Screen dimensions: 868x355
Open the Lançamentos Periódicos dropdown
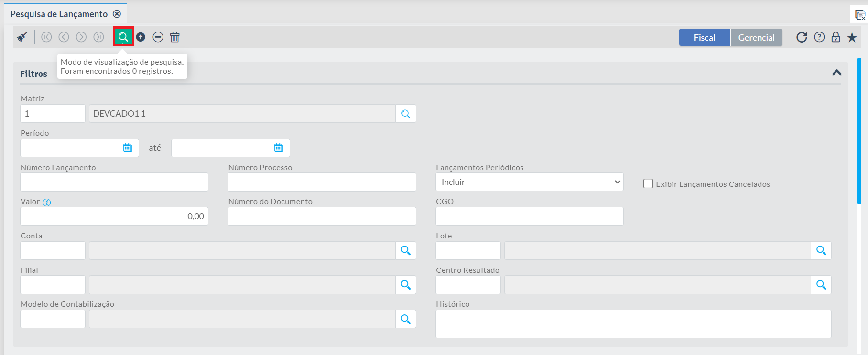529,182
